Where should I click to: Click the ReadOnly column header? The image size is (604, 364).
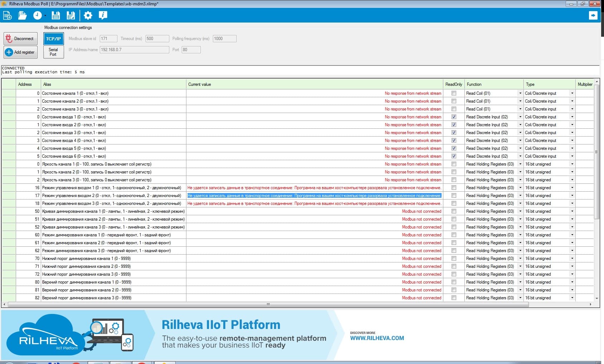pos(454,84)
